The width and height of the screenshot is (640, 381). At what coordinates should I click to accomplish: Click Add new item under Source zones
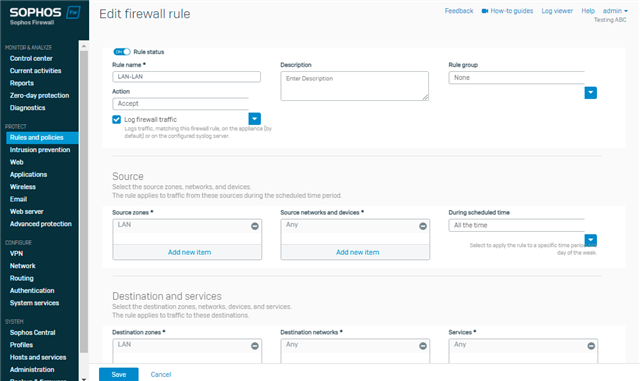[189, 252]
